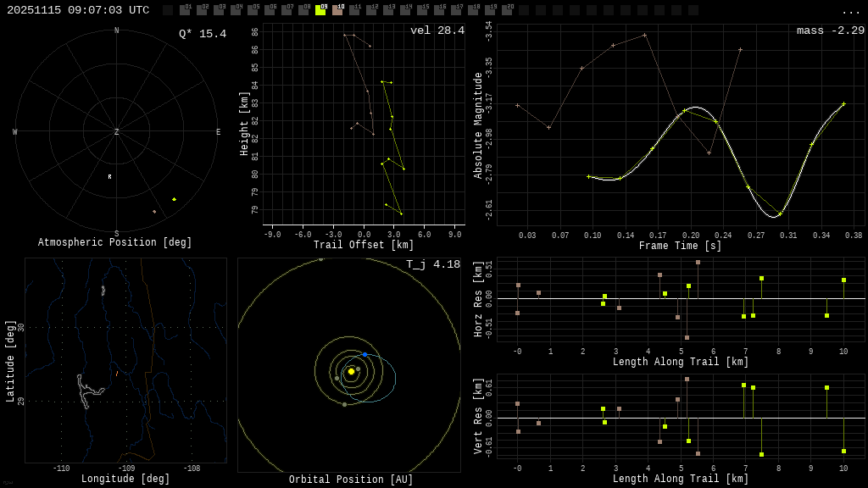Click Length Along Trail label under Vert Res

681,479
